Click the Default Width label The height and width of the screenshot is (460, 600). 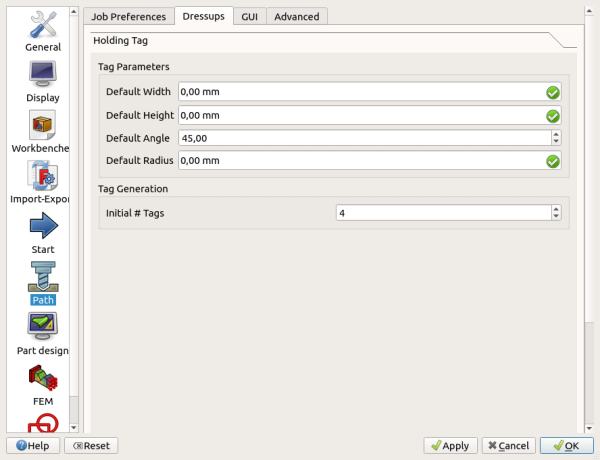[138, 92]
